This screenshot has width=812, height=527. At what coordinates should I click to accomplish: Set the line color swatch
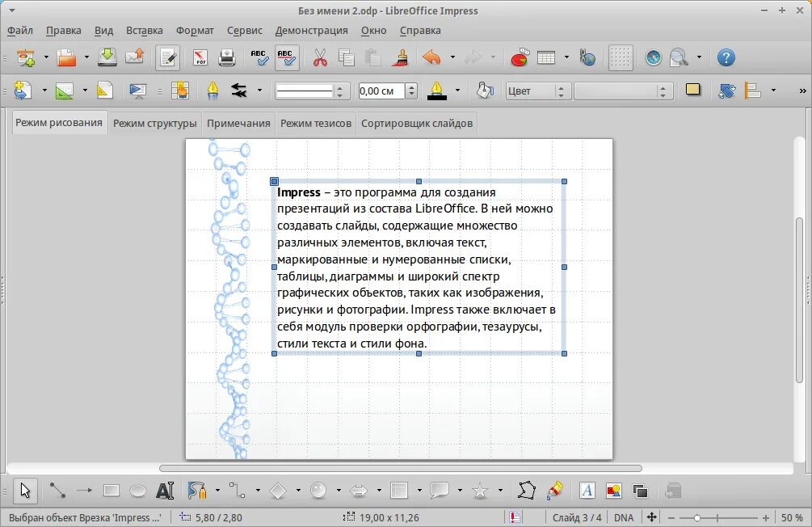(x=437, y=91)
